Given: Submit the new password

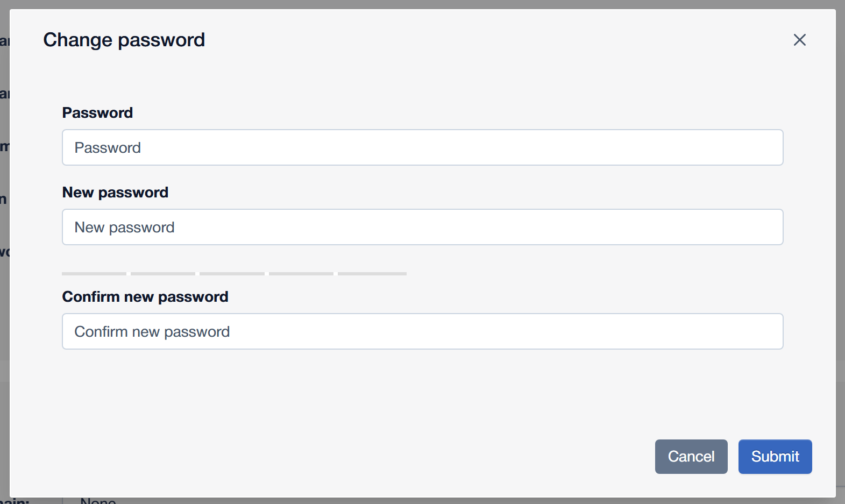Looking at the screenshot, I should 775,457.
